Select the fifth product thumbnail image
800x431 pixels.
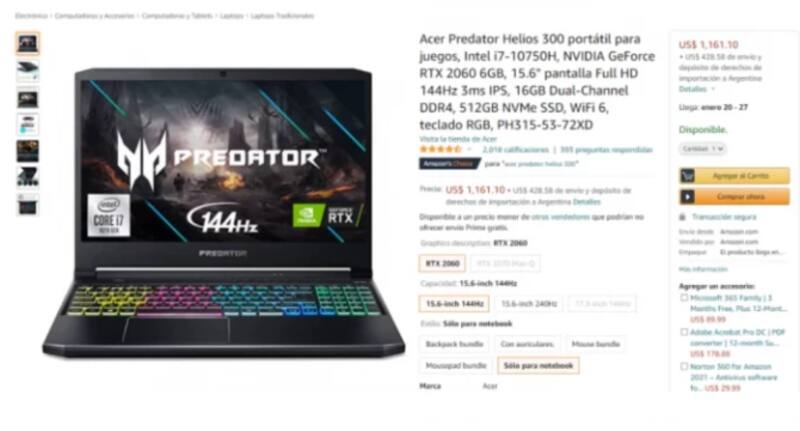click(28, 151)
